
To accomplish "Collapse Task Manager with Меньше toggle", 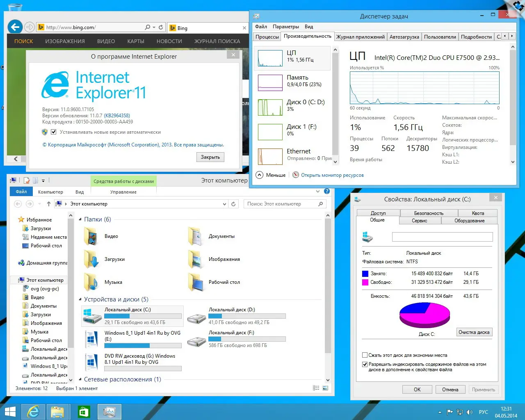I will [271, 175].
